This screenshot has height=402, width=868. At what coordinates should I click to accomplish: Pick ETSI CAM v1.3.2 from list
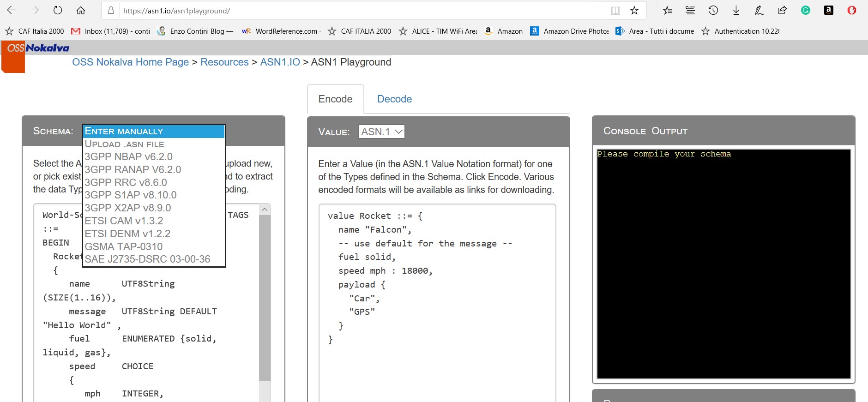124,221
